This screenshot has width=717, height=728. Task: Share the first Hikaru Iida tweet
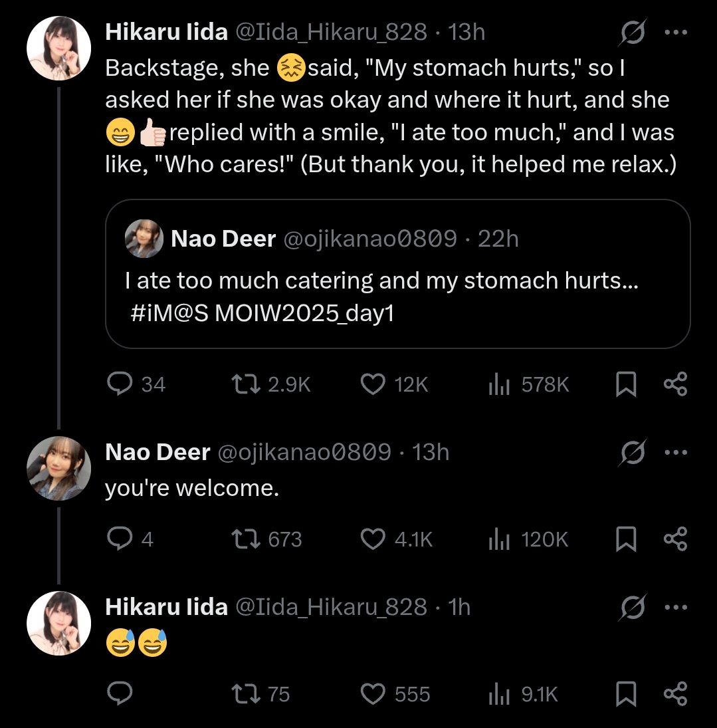pos(675,384)
